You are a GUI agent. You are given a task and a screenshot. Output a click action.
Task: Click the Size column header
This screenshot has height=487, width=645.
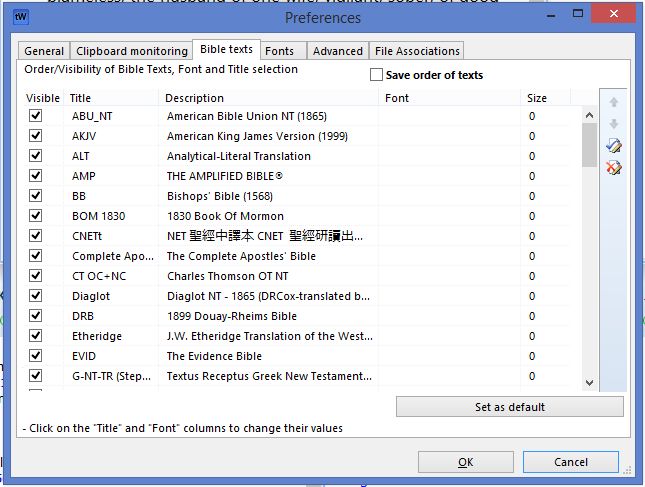coord(545,98)
